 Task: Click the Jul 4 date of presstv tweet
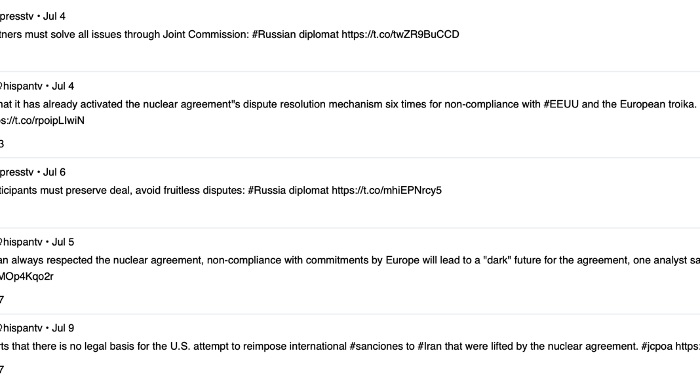tap(54, 17)
